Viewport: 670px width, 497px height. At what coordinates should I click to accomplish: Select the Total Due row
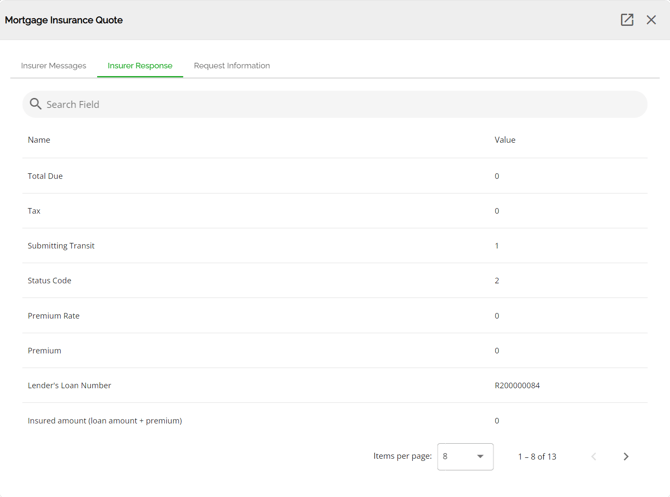pos(335,176)
